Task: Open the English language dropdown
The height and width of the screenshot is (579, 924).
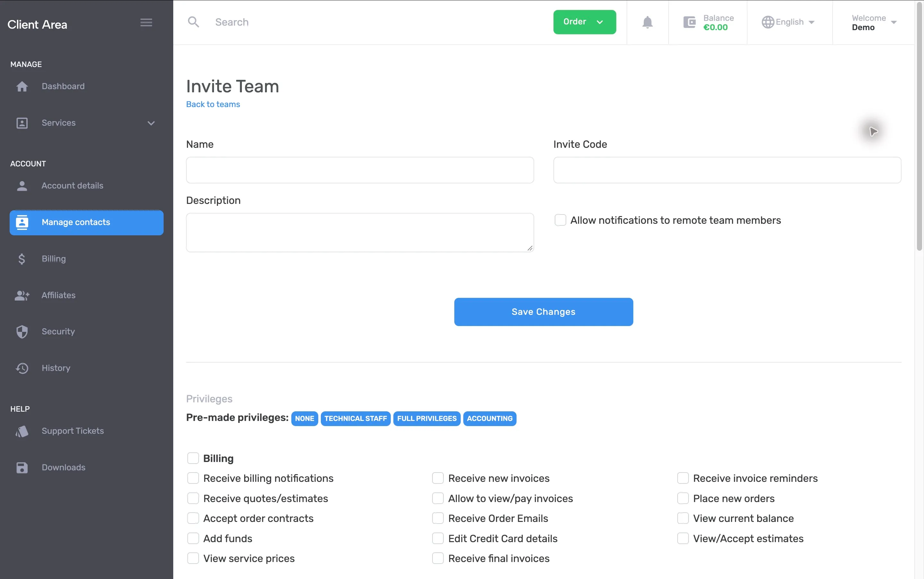Action: (788, 22)
